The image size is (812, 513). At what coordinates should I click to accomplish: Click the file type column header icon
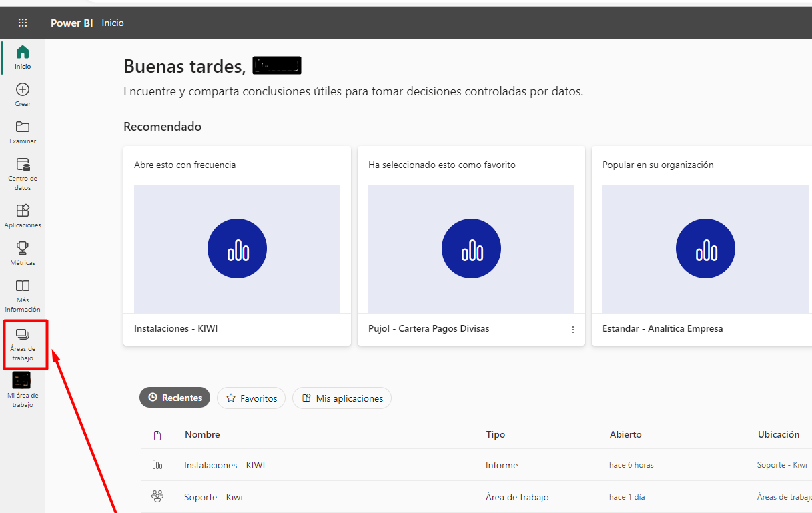157,435
